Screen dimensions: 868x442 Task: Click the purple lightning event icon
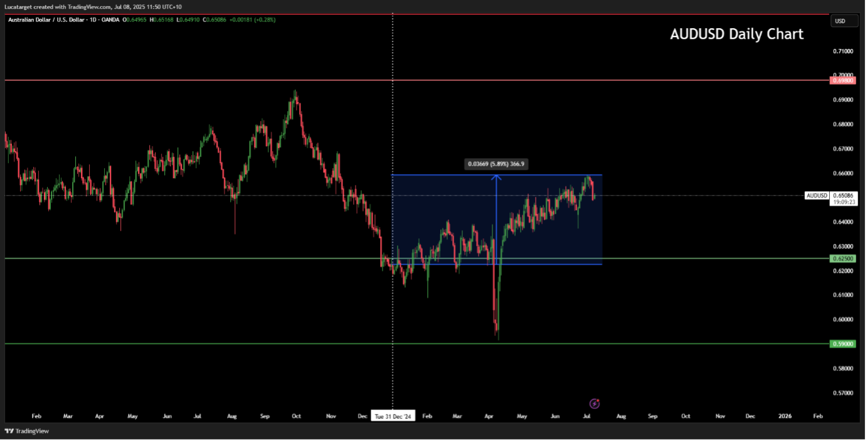[595, 404]
